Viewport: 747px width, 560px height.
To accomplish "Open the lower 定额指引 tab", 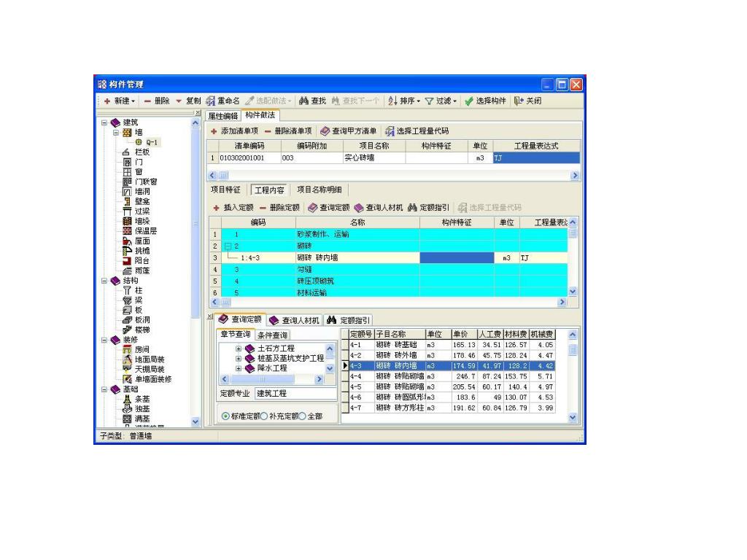I will coord(349,321).
